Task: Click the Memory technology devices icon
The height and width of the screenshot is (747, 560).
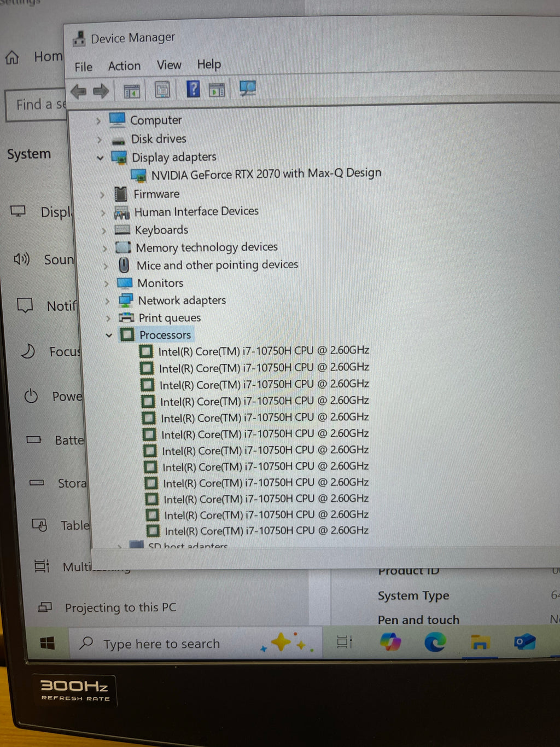Action: point(123,248)
